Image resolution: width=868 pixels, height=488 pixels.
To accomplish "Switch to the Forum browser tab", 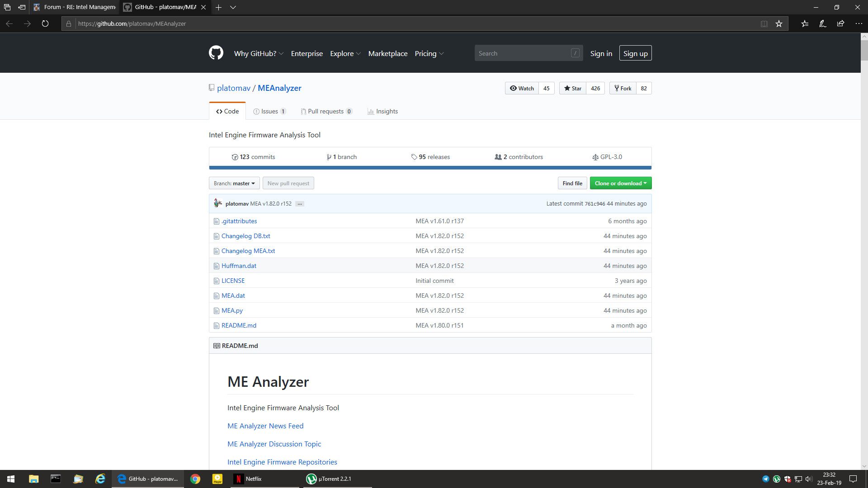I will (75, 7).
